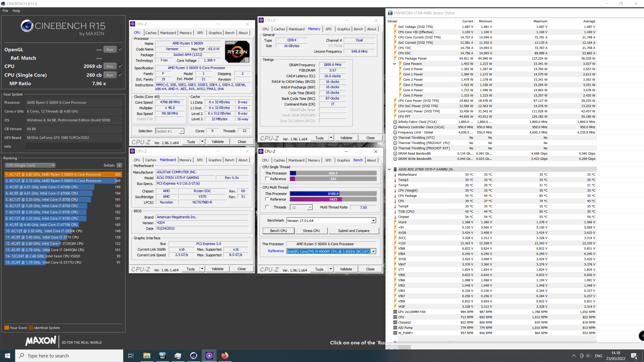Click network icon in system tray
644x362 pixels.
pos(582,356)
